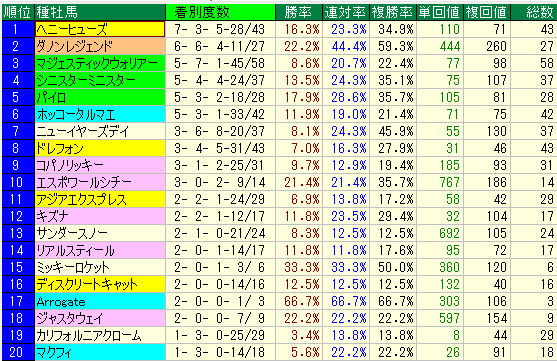Click the 単回値 column header

[440, 12]
